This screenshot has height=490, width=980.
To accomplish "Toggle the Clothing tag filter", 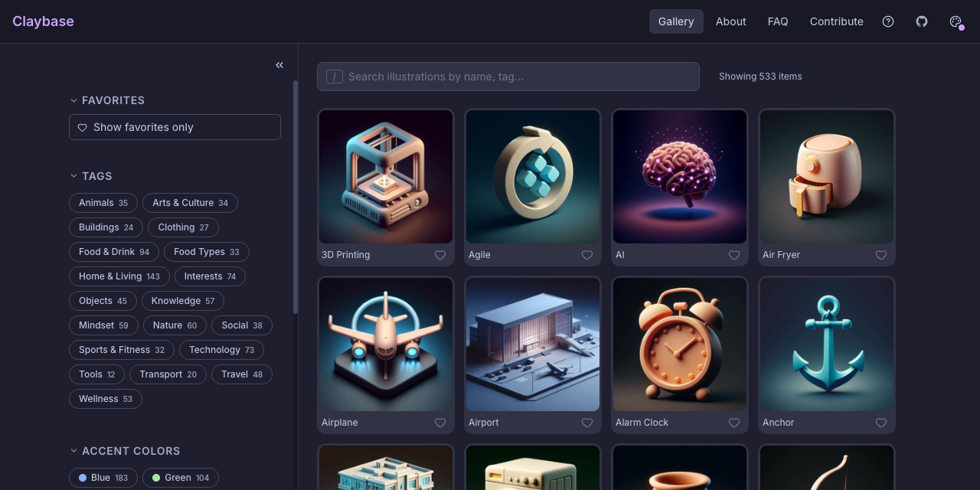I will (183, 227).
